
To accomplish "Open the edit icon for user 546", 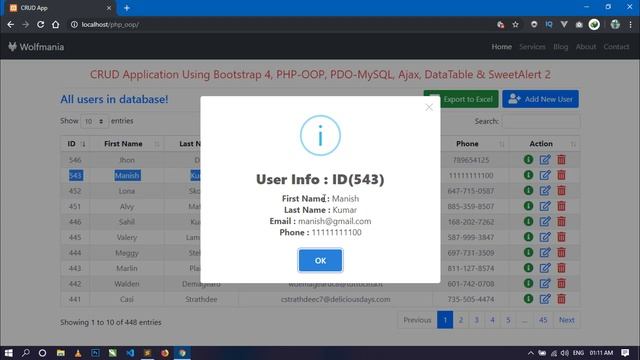I will click(x=545, y=160).
